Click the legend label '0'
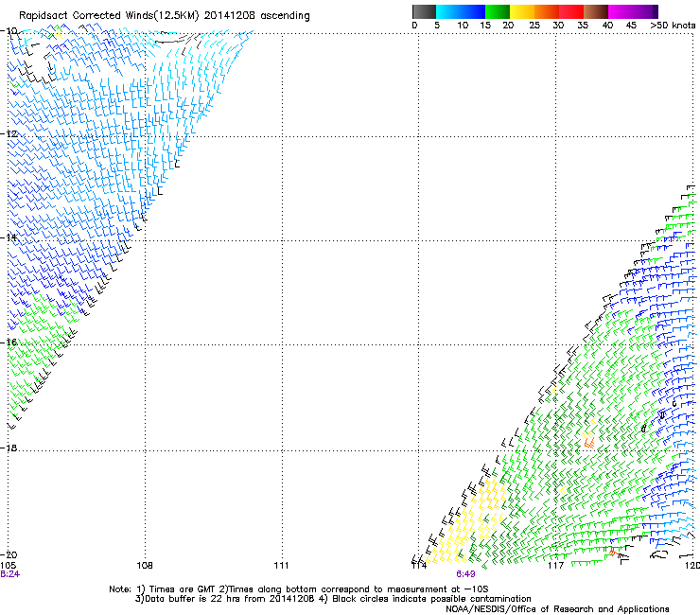 point(414,26)
